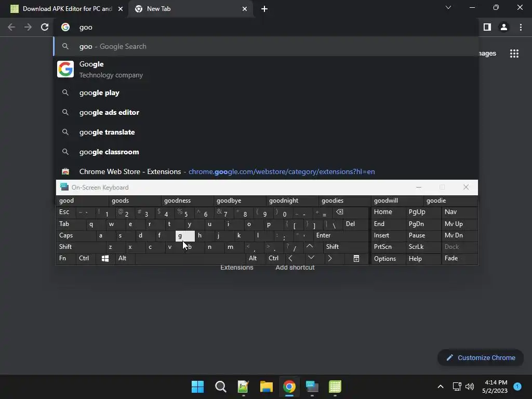Open Chrome from the taskbar

289,387
